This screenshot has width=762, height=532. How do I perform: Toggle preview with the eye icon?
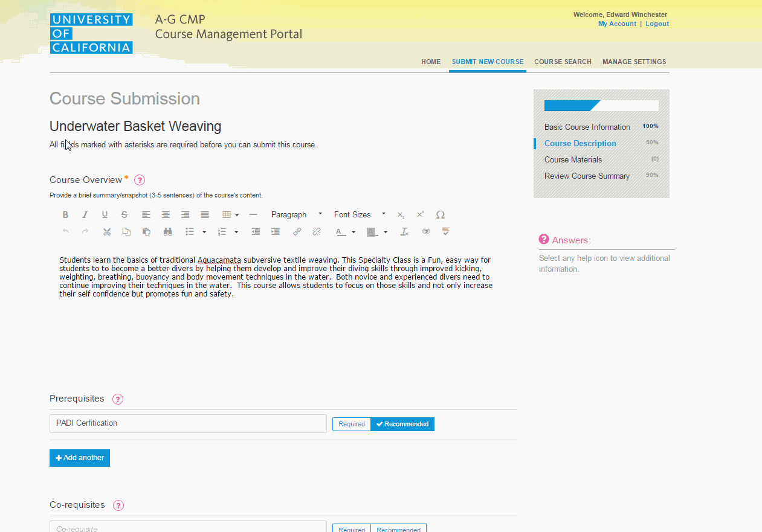426,232
